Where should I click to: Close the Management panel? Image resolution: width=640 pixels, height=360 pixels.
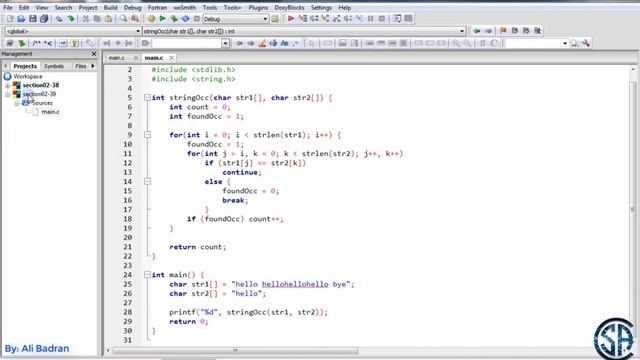pyautogui.click(x=94, y=54)
